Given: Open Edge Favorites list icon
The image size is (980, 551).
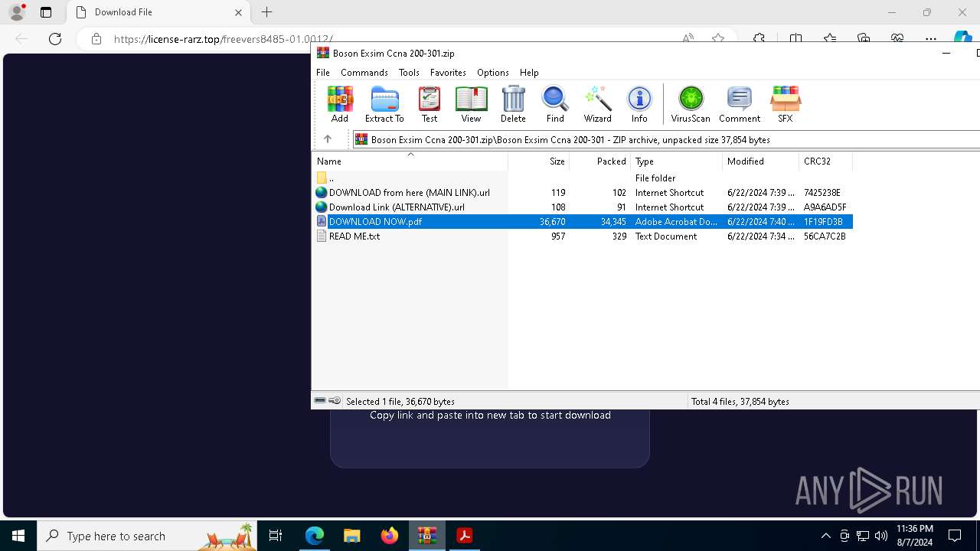Looking at the screenshot, I should pos(830,38).
